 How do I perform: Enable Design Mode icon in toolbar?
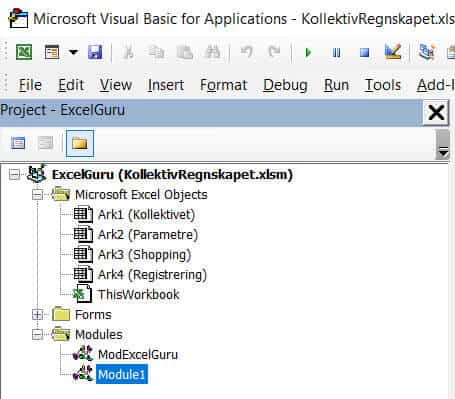pyautogui.click(x=393, y=52)
